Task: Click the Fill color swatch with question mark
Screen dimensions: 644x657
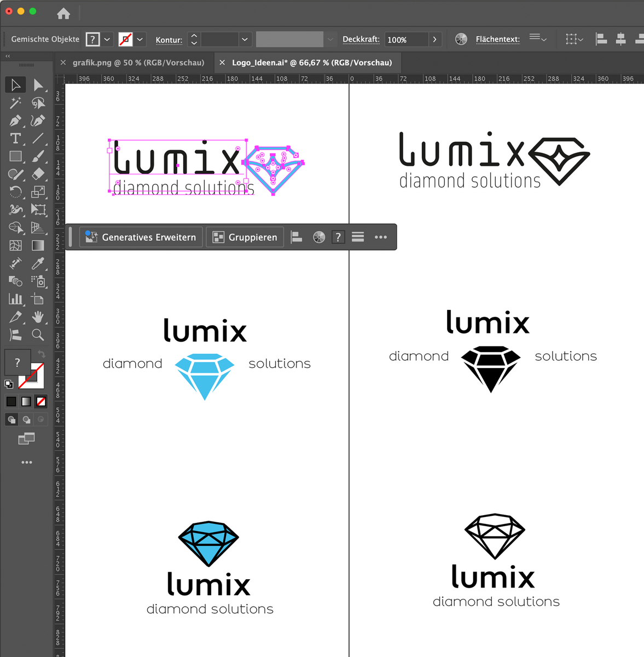Action: 18,362
